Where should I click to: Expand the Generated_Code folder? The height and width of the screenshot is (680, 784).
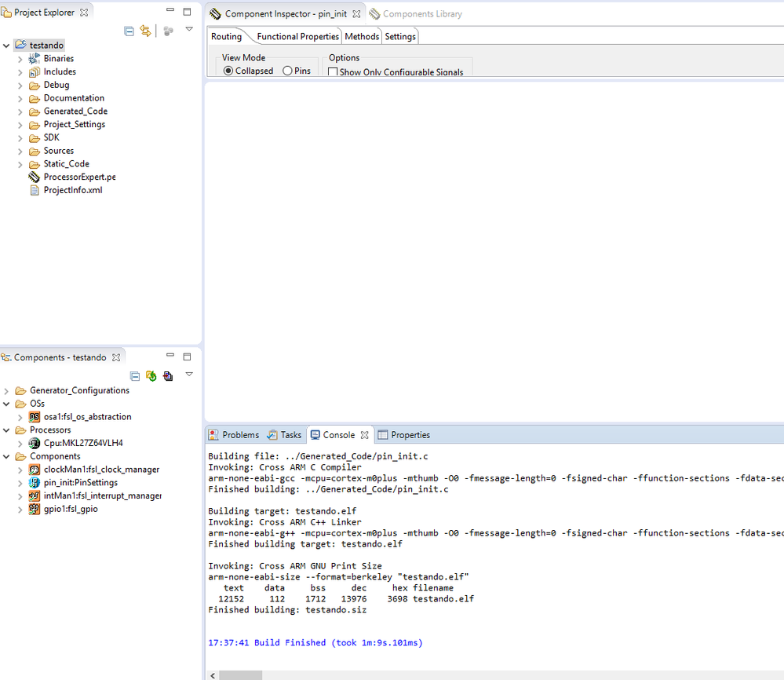pos(20,112)
